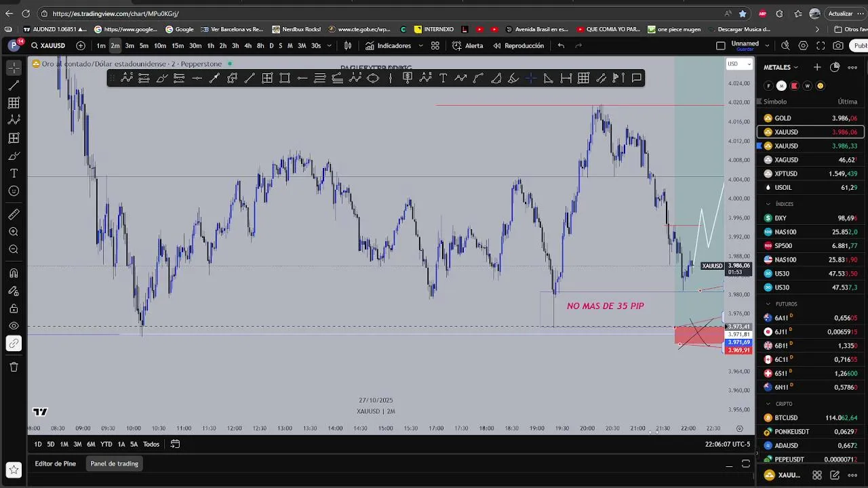Open the QUE COMIA YO PAR... bookmark
This screenshot has width=868, height=488.
pyautogui.click(x=608, y=29)
